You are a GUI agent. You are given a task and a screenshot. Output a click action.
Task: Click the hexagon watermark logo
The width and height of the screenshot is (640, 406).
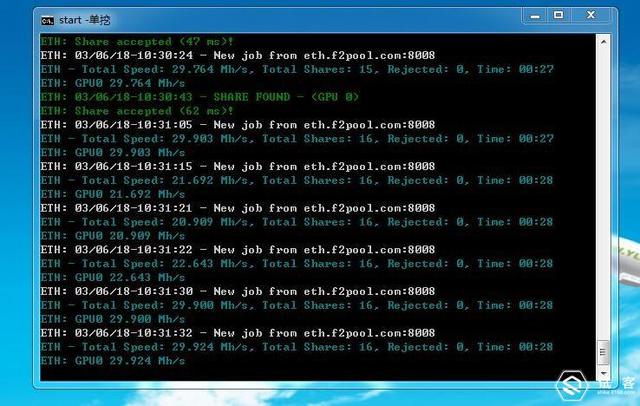pyautogui.click(x=571, y=385)
